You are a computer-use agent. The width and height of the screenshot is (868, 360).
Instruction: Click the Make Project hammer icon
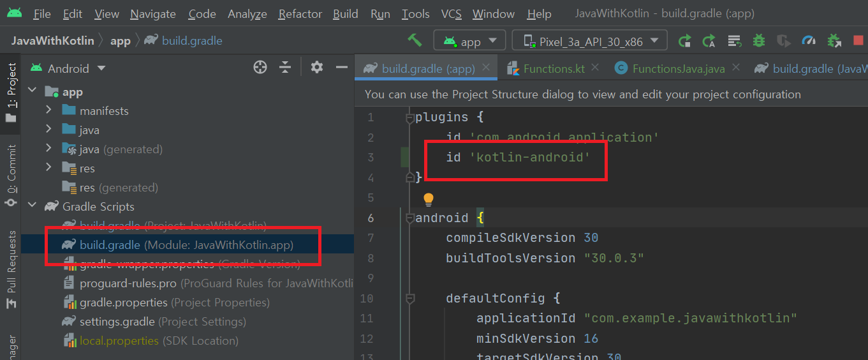(415, 40)
